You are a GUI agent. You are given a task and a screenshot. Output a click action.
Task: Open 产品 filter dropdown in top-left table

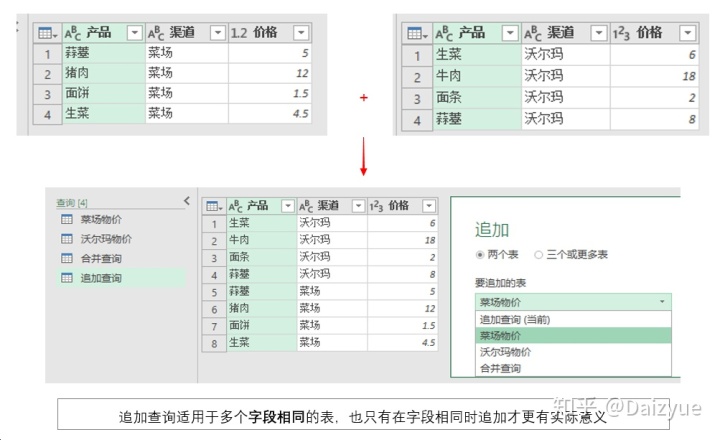(x=135, y=33)
